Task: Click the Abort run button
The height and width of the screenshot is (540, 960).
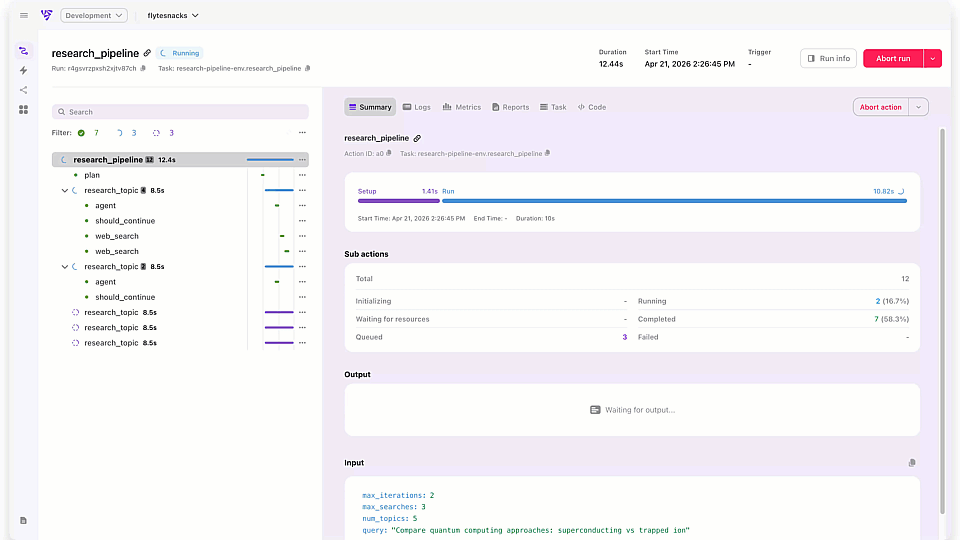Action: [x=893, y=59]
